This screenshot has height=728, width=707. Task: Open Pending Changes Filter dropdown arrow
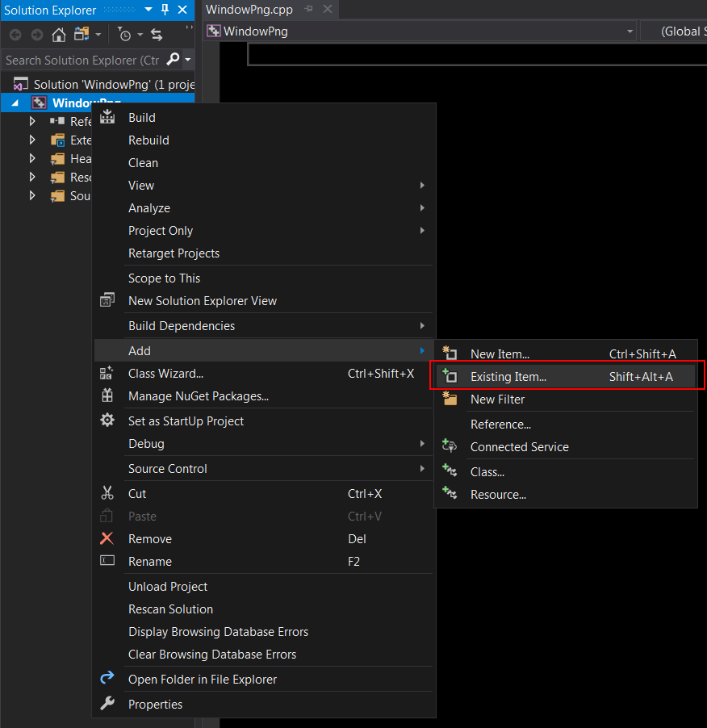coord(140,35)
